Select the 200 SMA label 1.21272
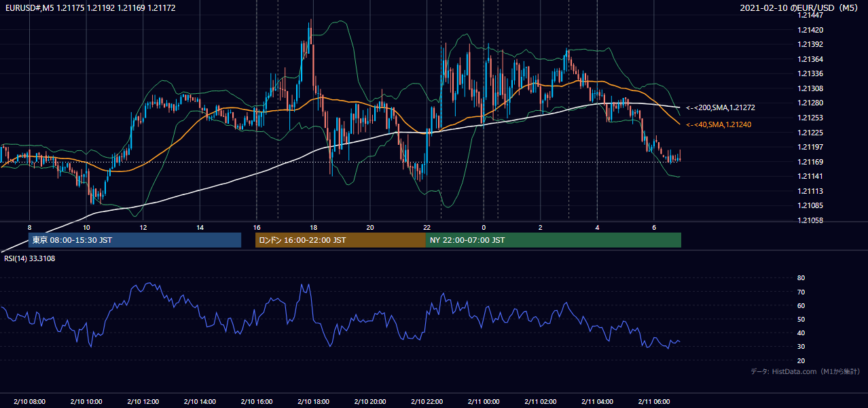The image size is (868, 408). [x=721, y=107]
